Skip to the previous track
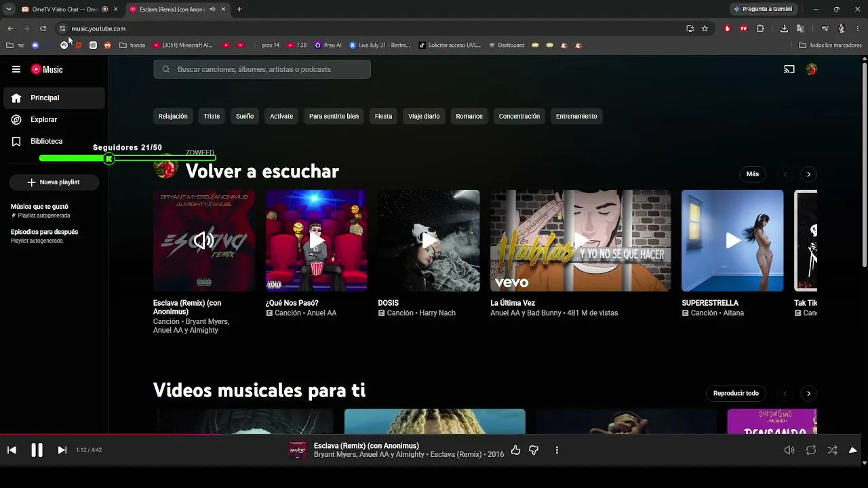868x488 pixels. (12, 450)
